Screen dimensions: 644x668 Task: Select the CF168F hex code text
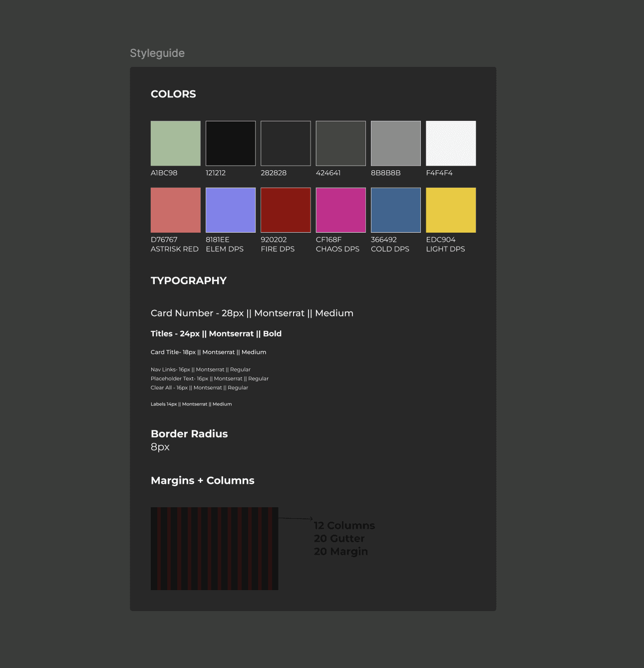point(328,240)
